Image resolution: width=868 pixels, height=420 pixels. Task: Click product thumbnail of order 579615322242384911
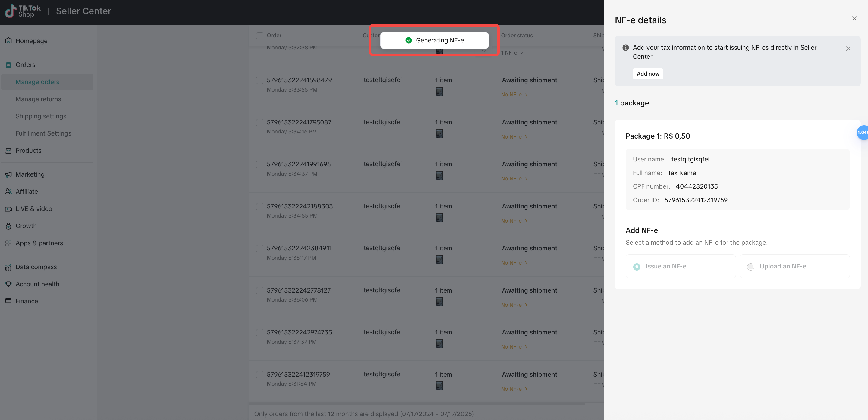(x=439, y=259)
